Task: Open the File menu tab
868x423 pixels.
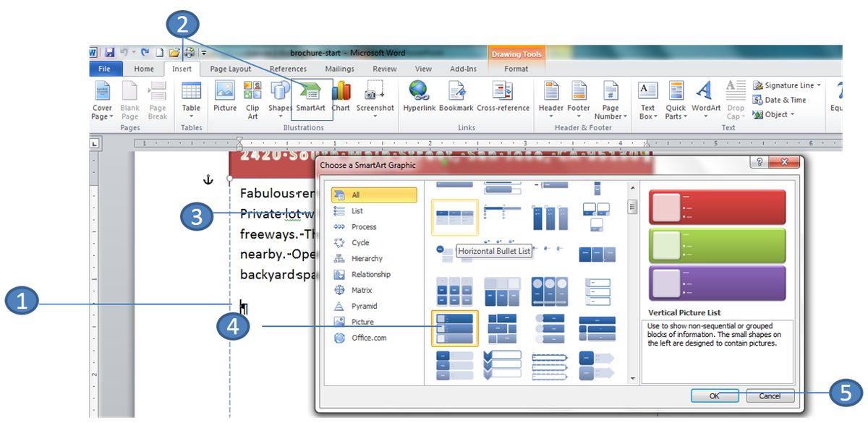Action: [x=104, y=69]
